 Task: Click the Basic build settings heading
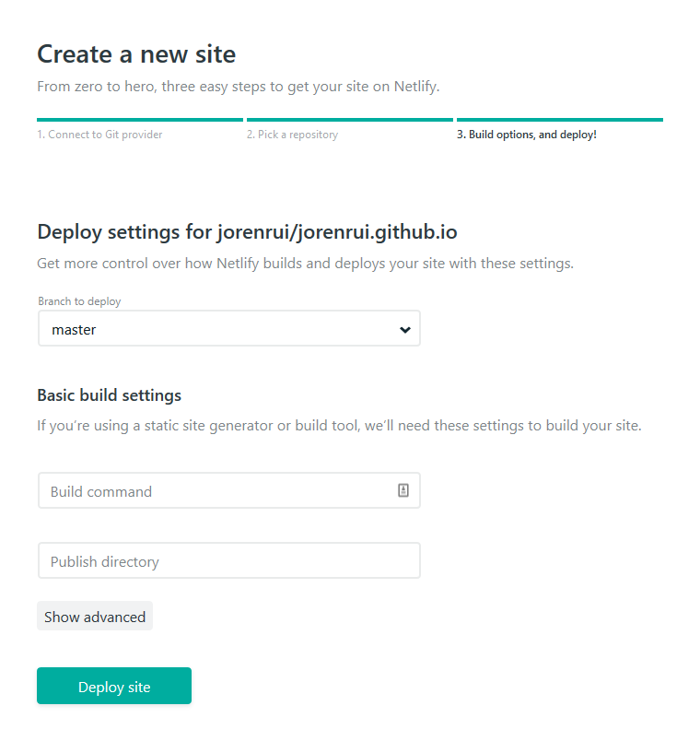coord(109,395)
